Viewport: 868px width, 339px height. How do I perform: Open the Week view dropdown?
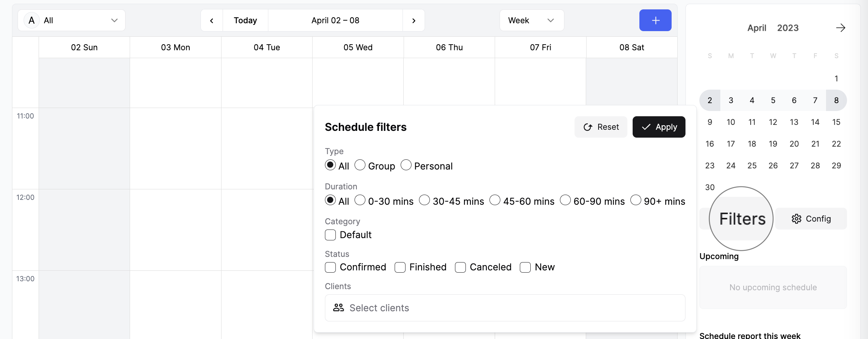[x=531, y=20]
